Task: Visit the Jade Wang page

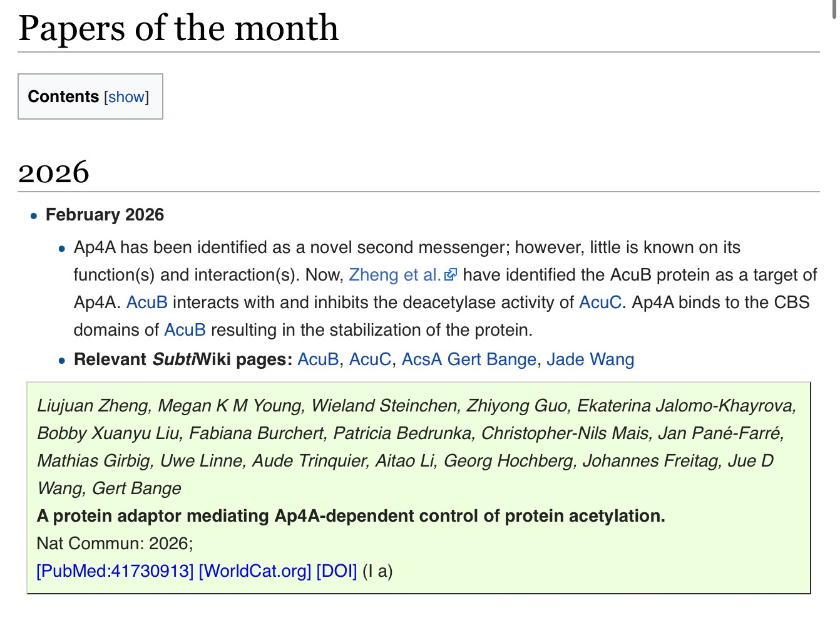Action: pos(590,359)
